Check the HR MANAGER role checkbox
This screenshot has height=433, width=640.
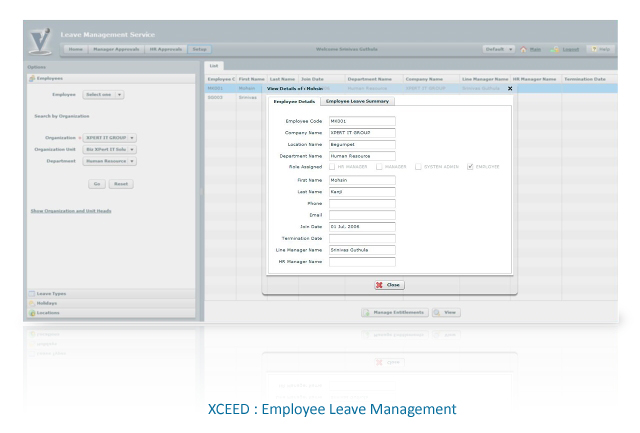(332, 167)
